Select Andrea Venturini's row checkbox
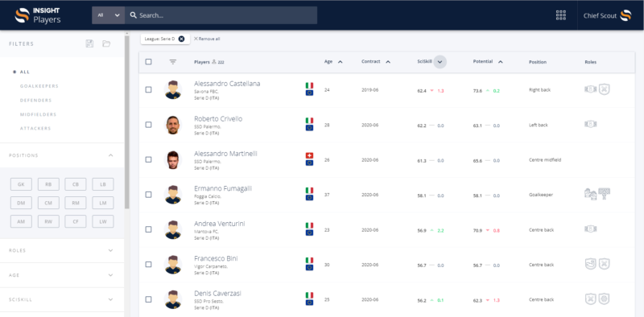 pos(148,229)
